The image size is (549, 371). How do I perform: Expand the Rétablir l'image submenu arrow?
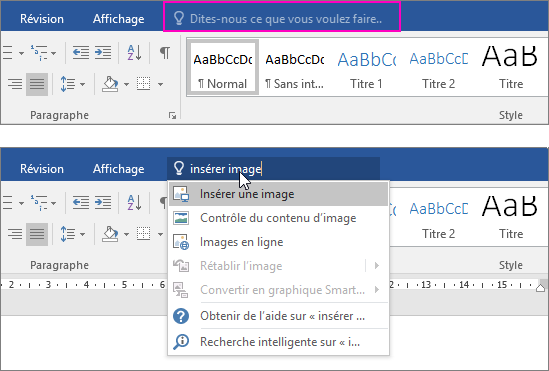[x=377, y=266]
